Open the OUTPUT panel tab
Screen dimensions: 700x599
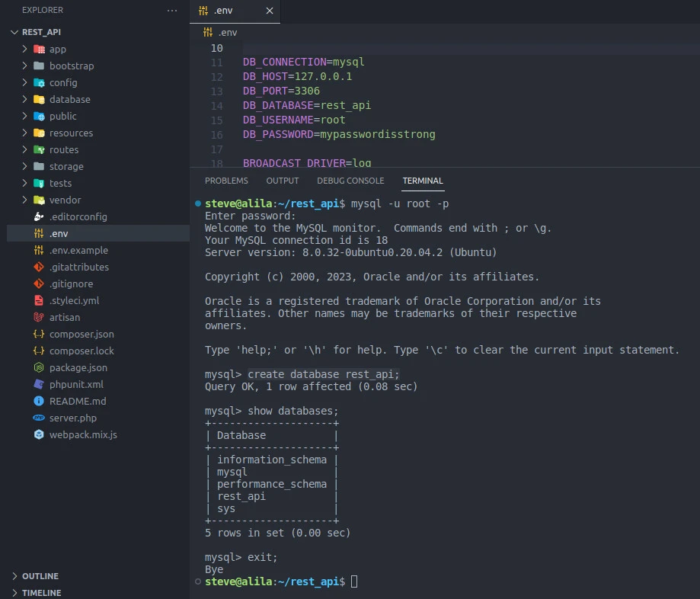[x=283, y=181]
